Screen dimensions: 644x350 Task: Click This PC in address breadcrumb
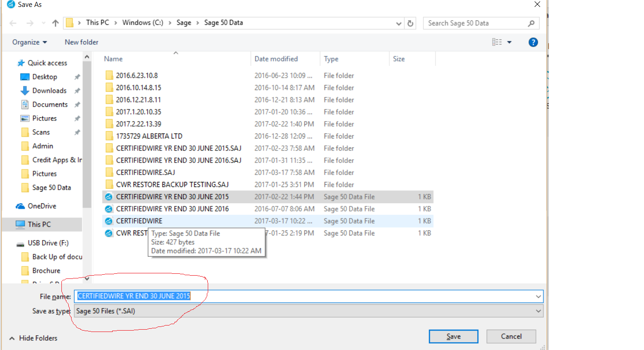[97, 23]
